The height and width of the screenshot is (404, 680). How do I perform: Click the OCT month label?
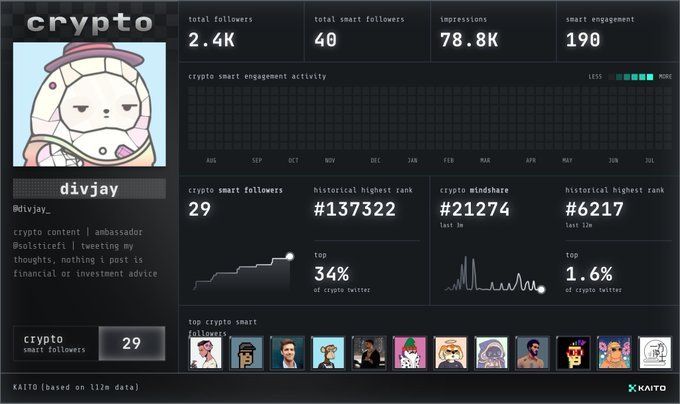coord(294,160)
